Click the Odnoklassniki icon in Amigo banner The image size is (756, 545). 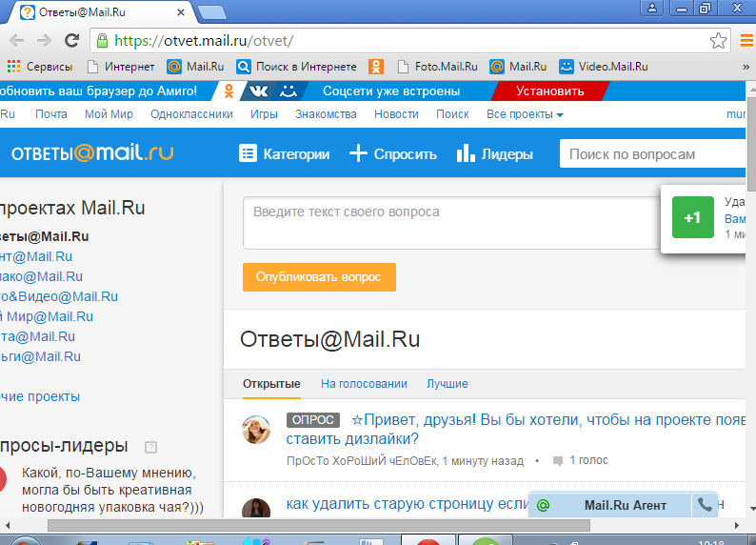229,91
